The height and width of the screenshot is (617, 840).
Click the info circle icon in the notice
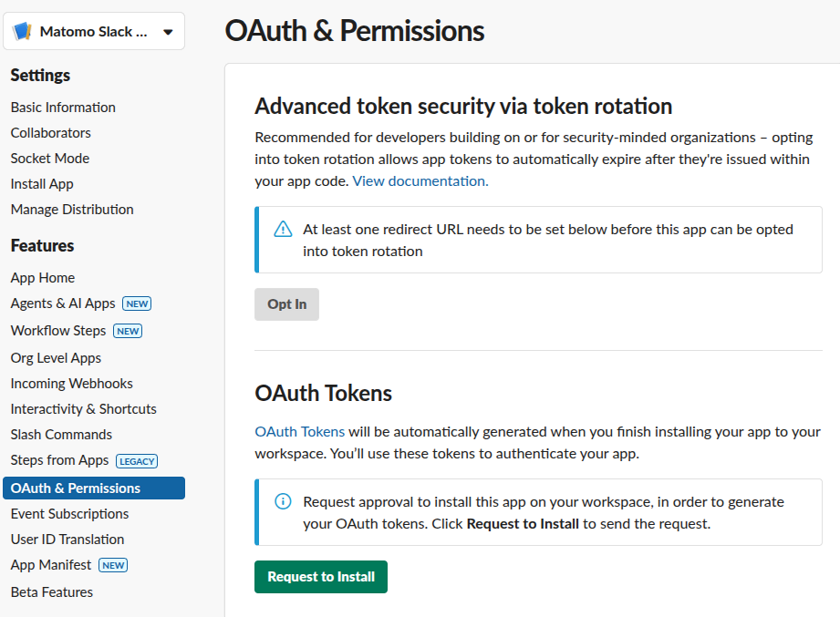(283, 502)
